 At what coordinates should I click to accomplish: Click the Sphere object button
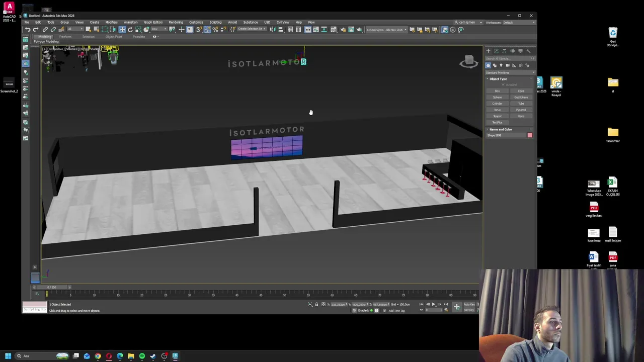point(497,98)
